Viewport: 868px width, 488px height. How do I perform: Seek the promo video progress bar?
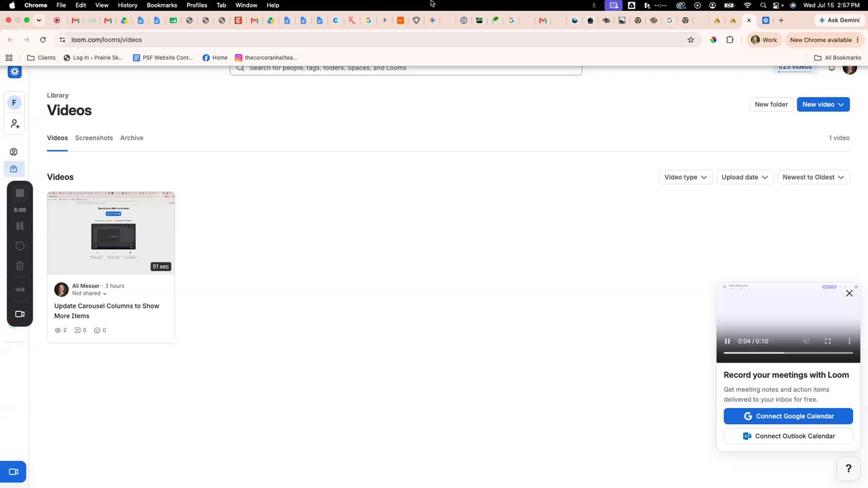point(788,353)
